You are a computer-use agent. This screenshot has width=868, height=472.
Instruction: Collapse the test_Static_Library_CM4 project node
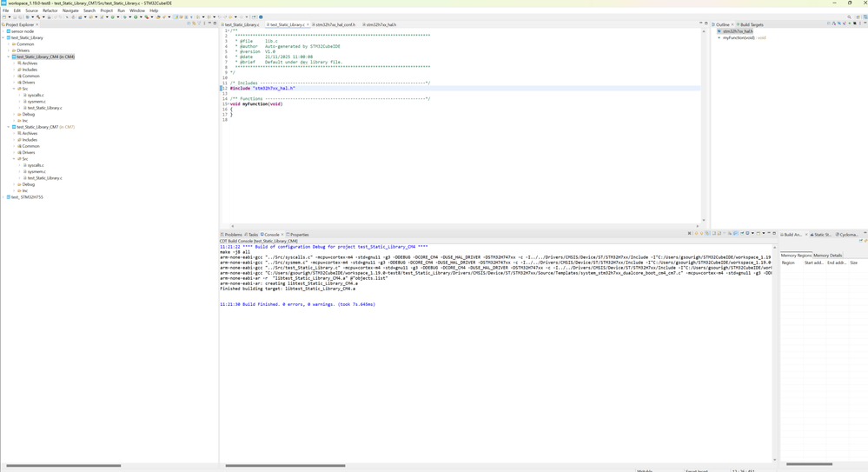click(x=9, y=57)
